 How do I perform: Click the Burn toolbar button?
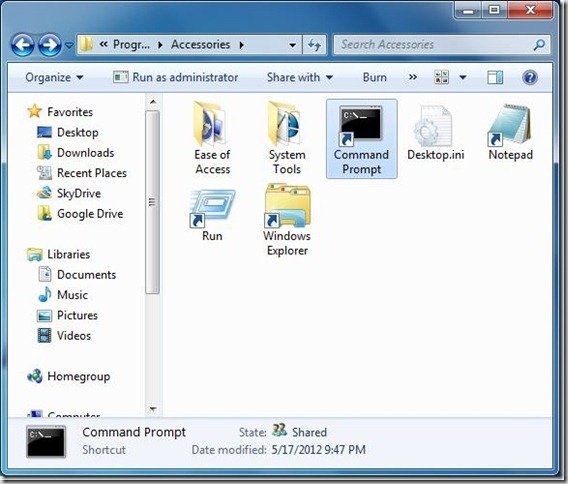375,78
